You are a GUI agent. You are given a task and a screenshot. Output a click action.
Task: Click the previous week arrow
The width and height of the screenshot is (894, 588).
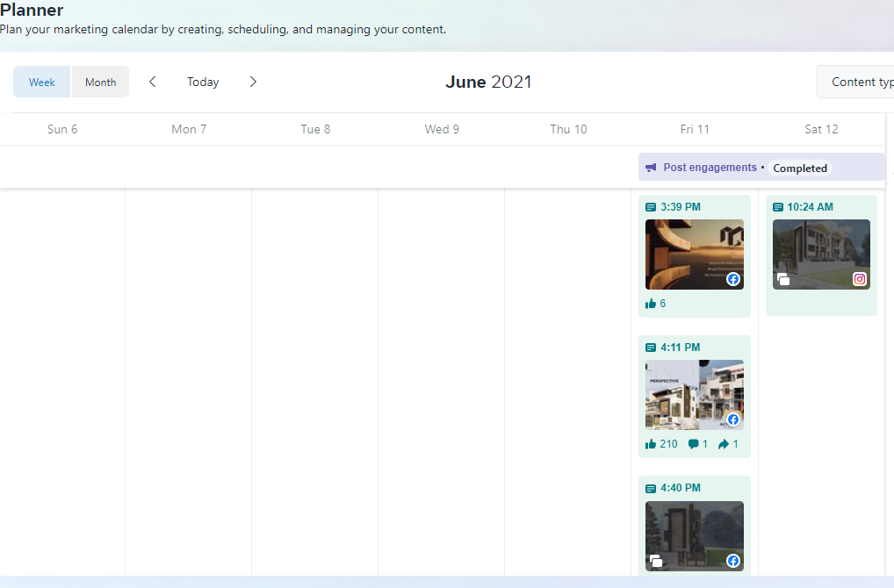tap(153, 82)
